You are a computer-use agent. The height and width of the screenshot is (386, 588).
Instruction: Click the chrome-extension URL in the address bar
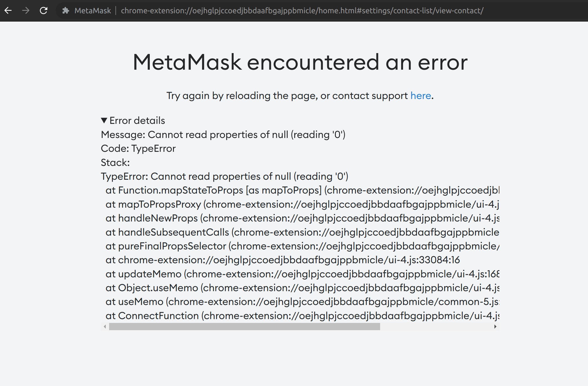tap(302, 11)
